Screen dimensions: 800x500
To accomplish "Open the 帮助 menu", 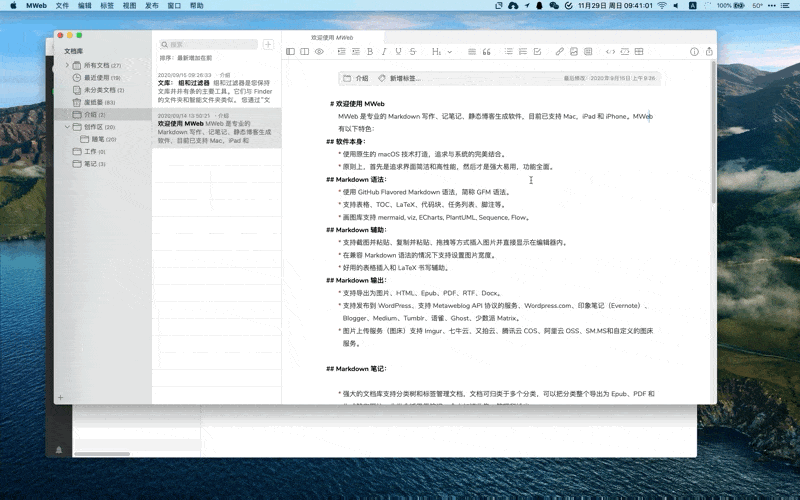I will 196,6.
